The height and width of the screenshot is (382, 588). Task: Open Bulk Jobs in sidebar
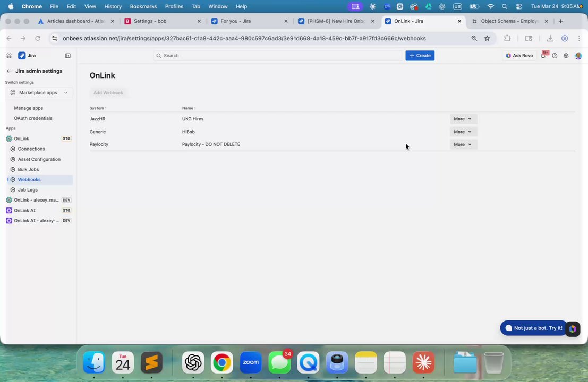tap(28, 169)
